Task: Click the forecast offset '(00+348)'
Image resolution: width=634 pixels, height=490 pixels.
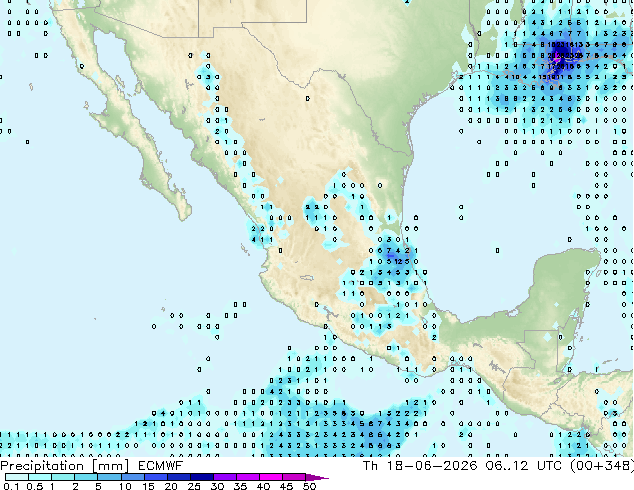Action: coord(602,466)
